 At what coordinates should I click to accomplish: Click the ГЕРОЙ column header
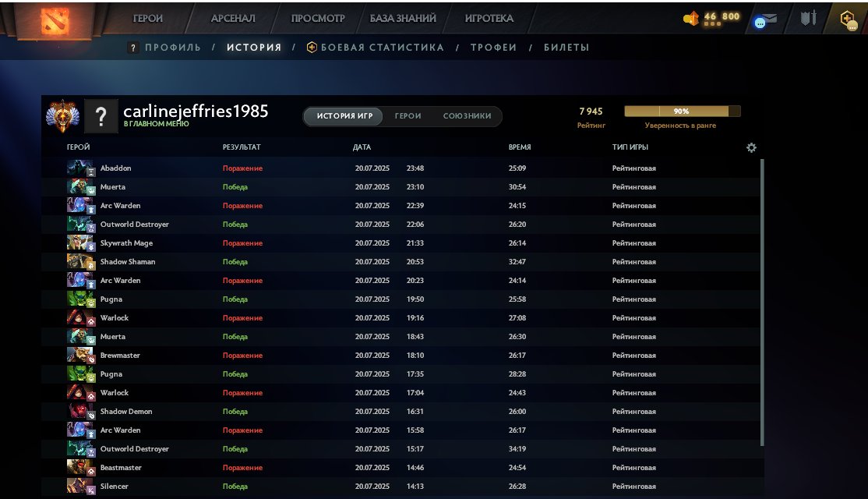pyautogui.click(x=78, y=147)
